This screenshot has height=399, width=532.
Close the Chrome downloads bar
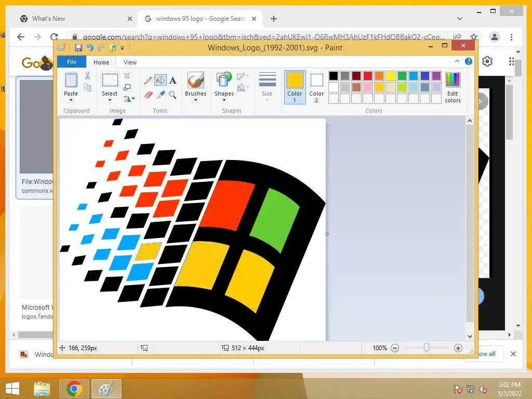point(513,354)
